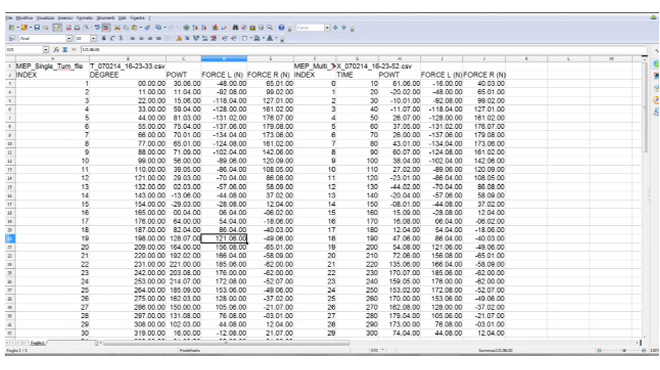The height and width of the screenshot is (370, 660).
Task: Click the Undo icon
Action: pos(158,28)
